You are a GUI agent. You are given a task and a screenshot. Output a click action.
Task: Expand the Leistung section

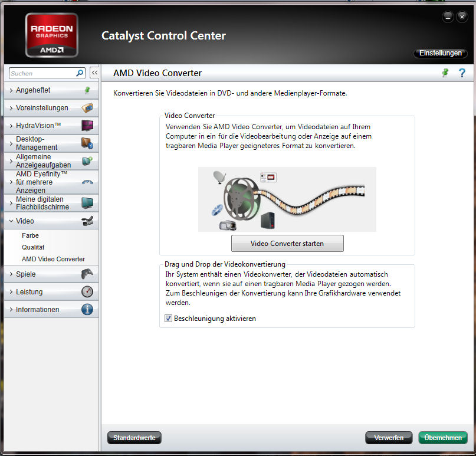pyautogui.click(x=51, y=292)
